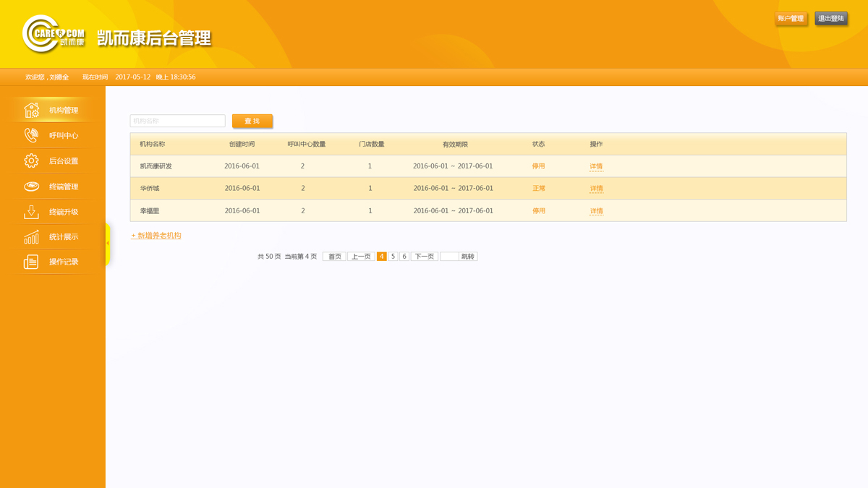868x488 pixels.
Task: Click the 状态 column header
Action: click(x=539, y=145)
